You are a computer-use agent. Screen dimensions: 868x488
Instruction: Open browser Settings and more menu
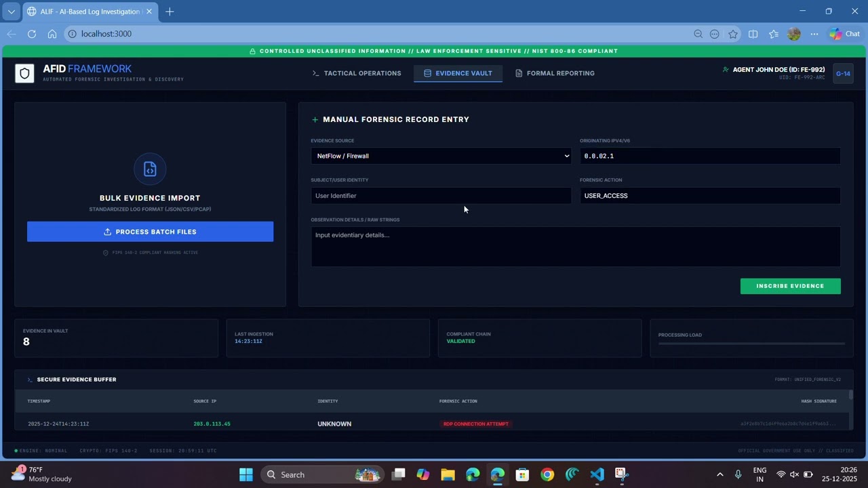pyautogui.click(x=814, y=34)
